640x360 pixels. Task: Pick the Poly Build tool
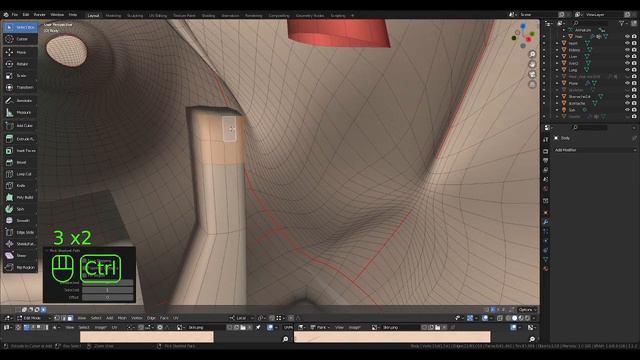(20, 198)
